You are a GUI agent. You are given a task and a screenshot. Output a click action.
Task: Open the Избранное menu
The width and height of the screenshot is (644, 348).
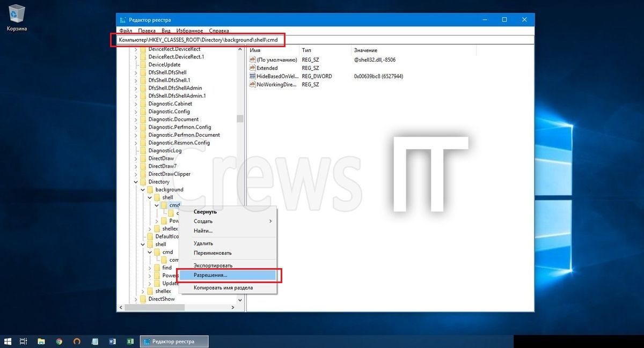click(x=190, y=31)
